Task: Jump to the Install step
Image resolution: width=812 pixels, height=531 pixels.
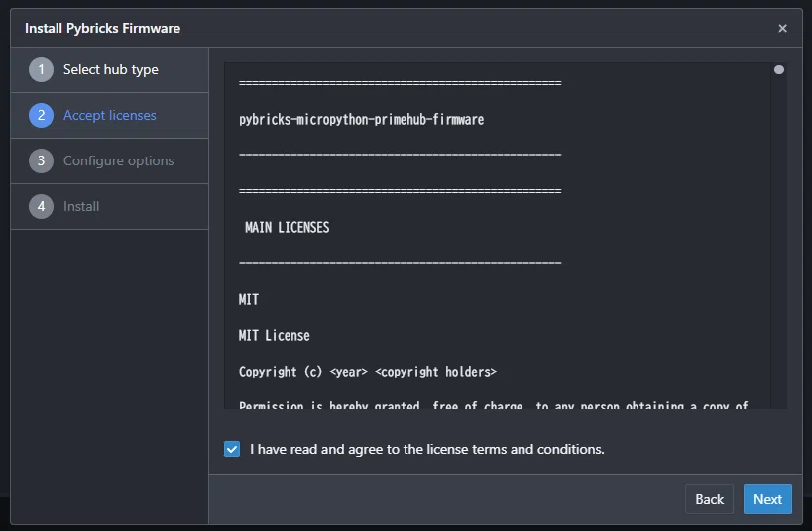Action: click(x=109, y=206)
